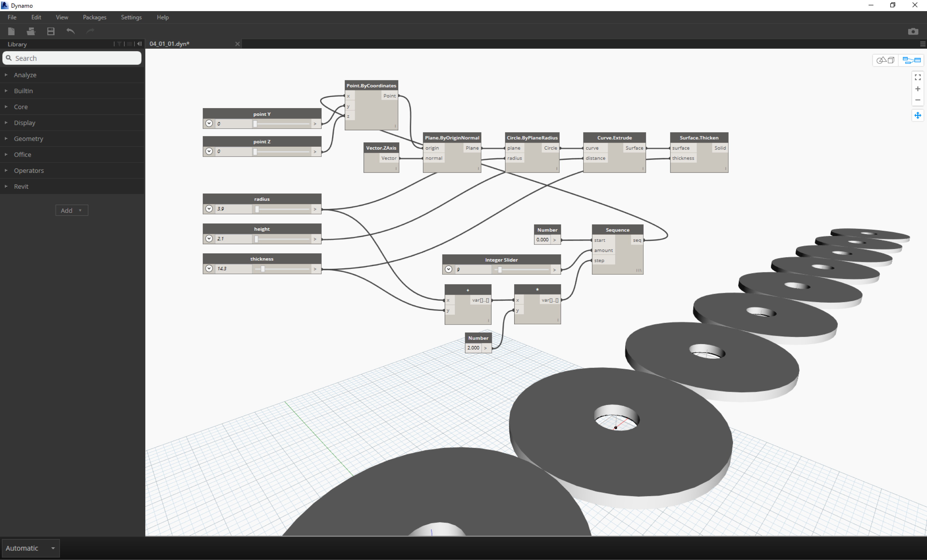
Task: Click the Sequence amount input port
Action: click(x=603, y=251)
